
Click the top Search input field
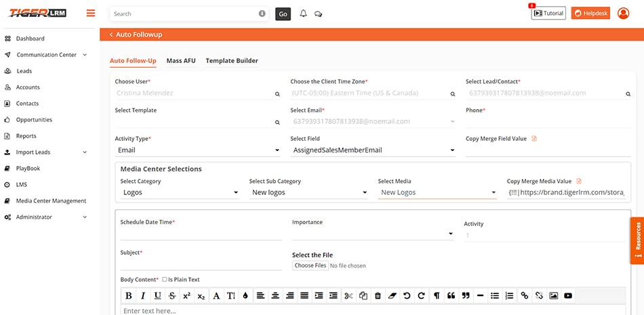click(189, 14)
